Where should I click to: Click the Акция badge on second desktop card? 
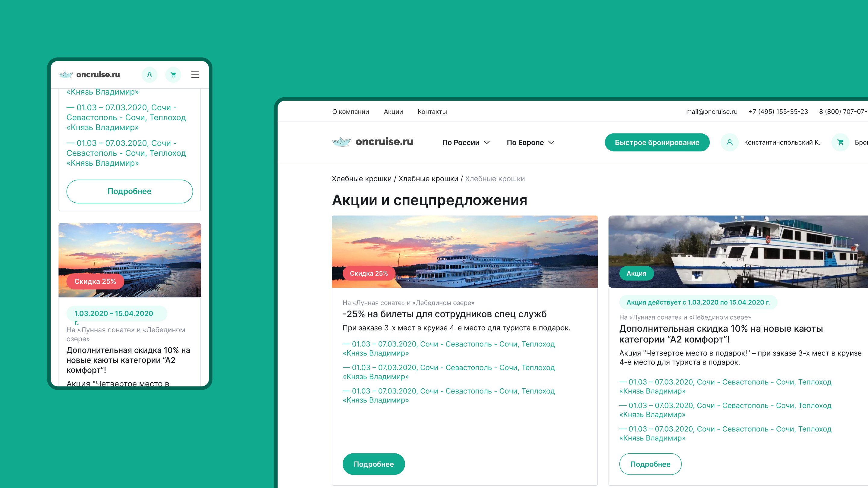637,274
